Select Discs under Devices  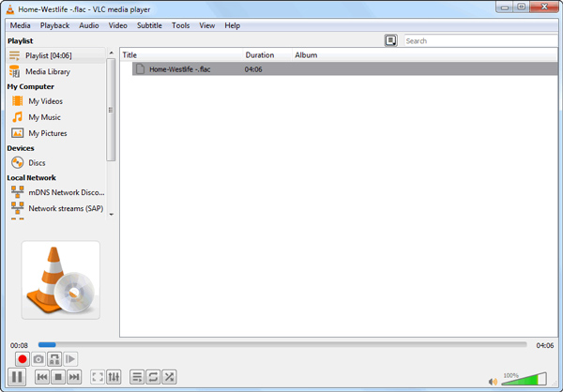point(37,163)
